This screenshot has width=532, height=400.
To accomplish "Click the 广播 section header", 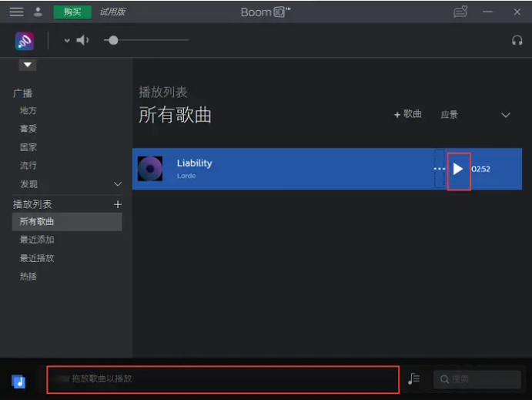I will coord(23,93).
